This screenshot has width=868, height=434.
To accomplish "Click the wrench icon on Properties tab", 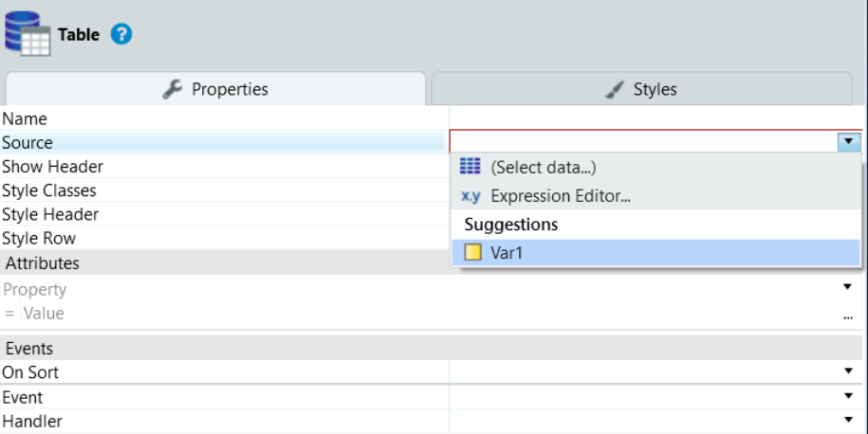I will [172, 89].
